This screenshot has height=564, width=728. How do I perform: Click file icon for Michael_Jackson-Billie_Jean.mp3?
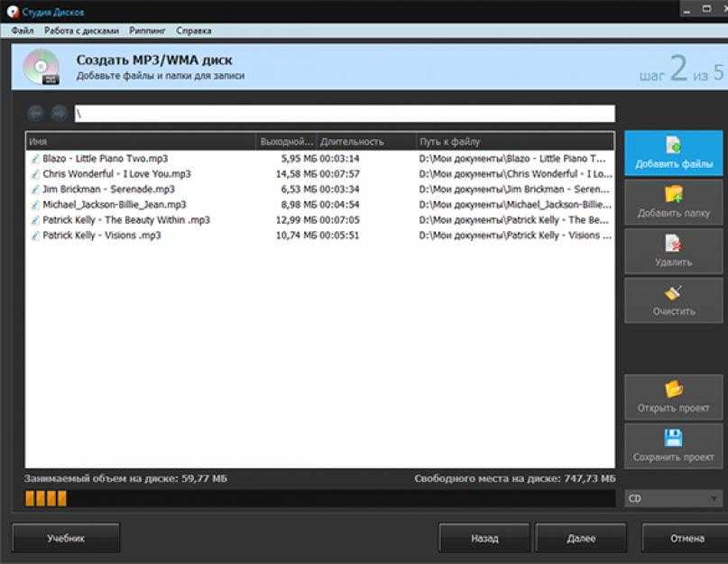point(35,205)
